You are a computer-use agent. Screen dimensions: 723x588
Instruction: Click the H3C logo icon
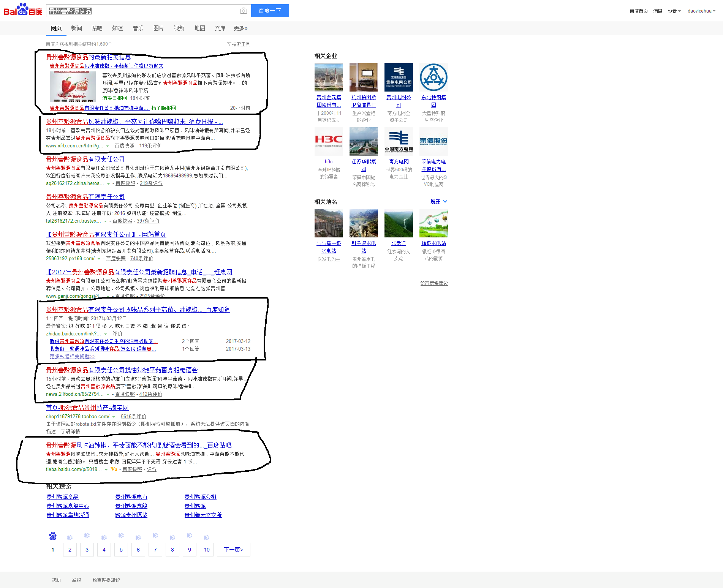[x=329, y=141]
